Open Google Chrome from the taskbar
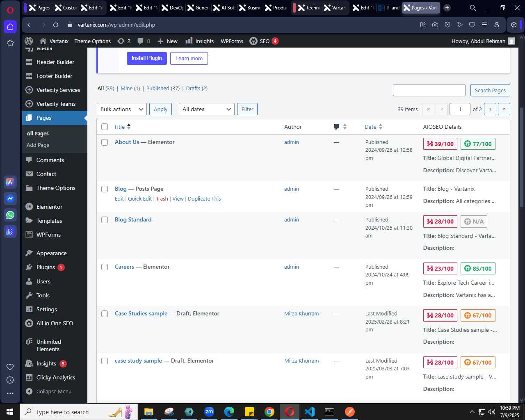The width and height of the screenshot is (525, 420). (x=269, y=411)
